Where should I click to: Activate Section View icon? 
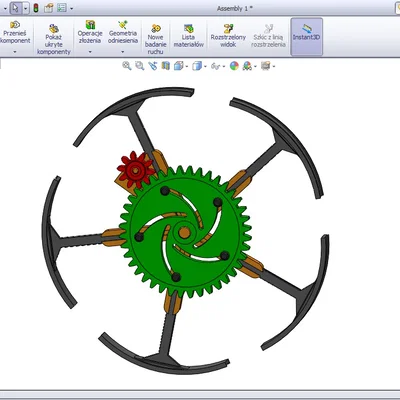coord(166,66)
